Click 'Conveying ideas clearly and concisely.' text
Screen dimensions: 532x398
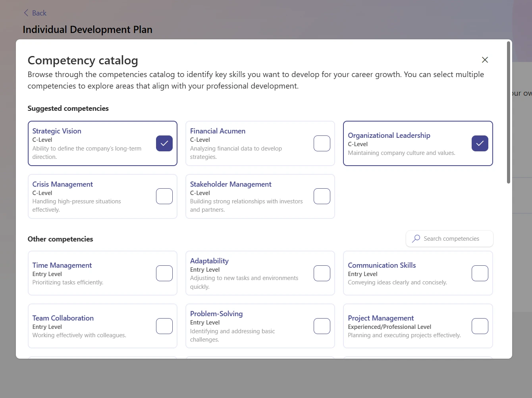tap(397, 282)
